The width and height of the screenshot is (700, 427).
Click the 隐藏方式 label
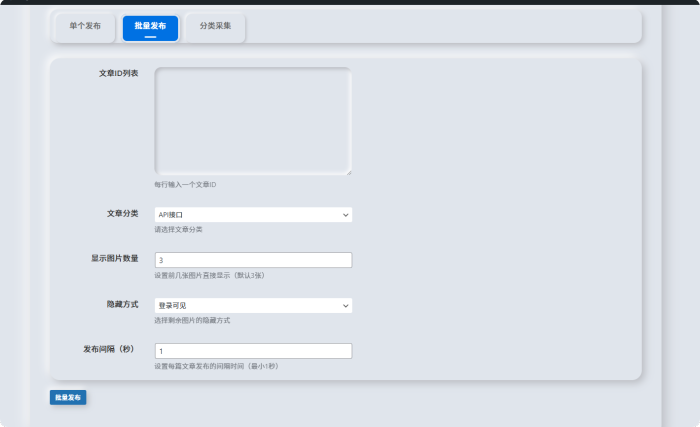pyautogui.click(x=122, y=305)
